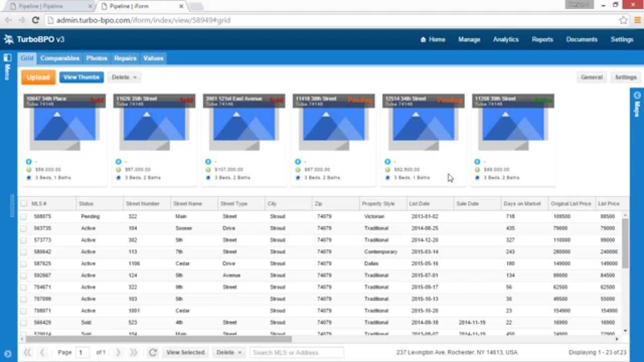The width and height of the screenshot is (644, 362).
Task: Select the Values tab
Action: pos(153,58)
